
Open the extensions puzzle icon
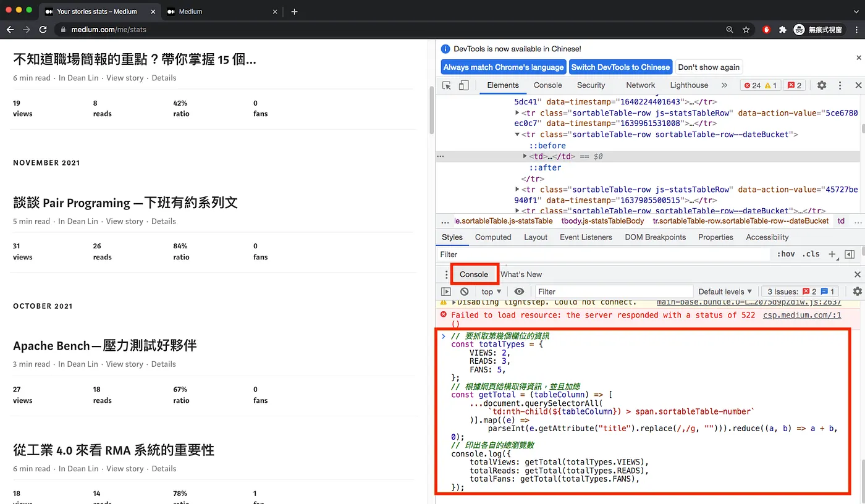tap(782, 29)
